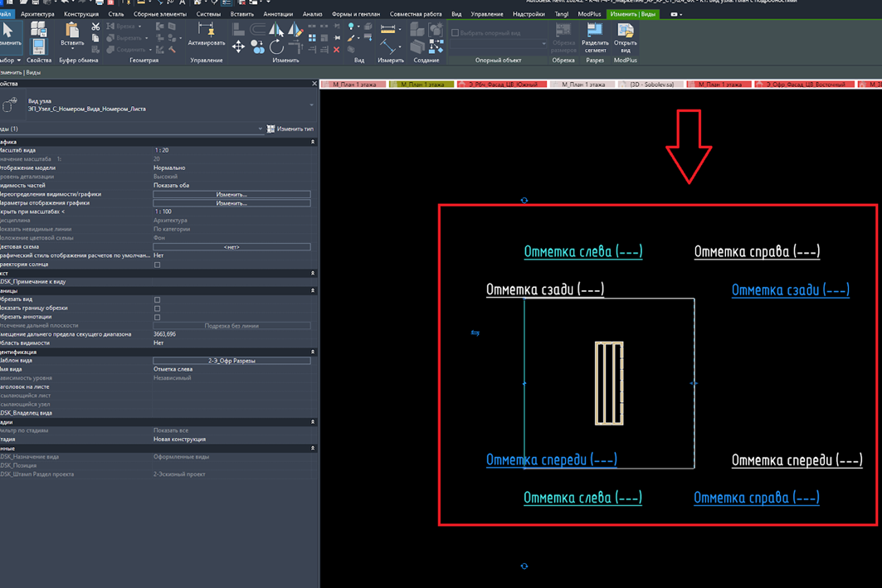Viewport: 882px width, 588px height.
Task: Click the Hide in View lightbulb icon
Action: pyautogui.click(x=352, y=27)
